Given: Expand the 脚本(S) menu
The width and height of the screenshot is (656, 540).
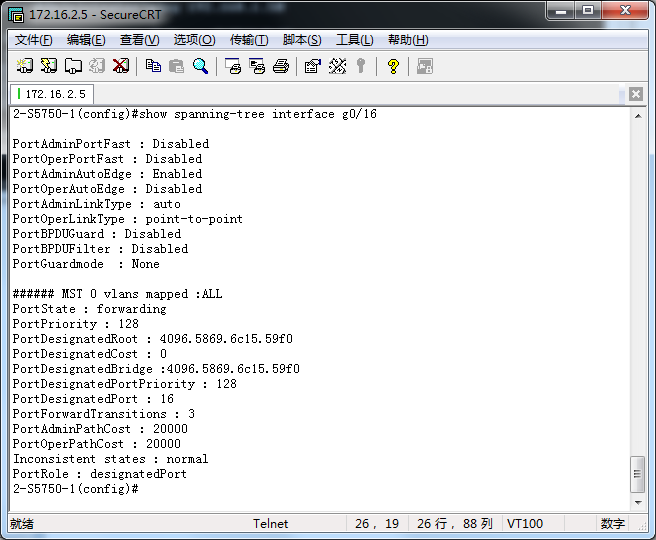Looking at the screenshot, I should point(302,40).
